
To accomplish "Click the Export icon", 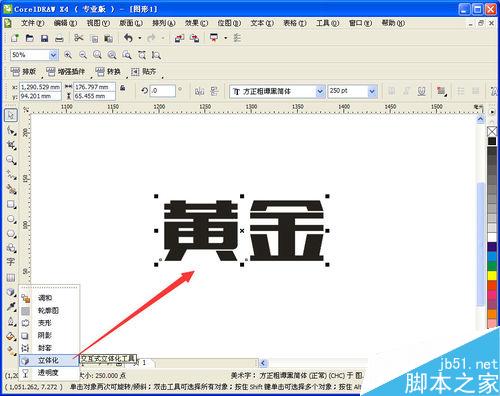I will tap(194, 38).
